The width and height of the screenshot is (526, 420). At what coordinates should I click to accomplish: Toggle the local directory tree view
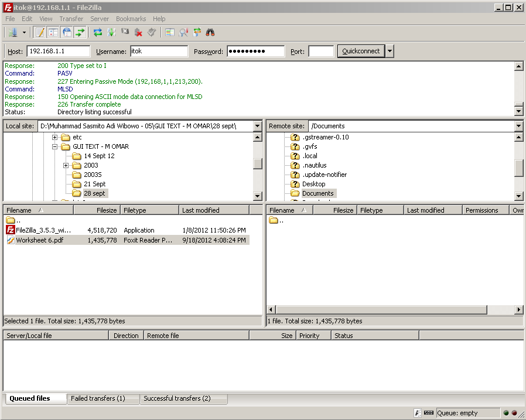(x=53, y=32)
